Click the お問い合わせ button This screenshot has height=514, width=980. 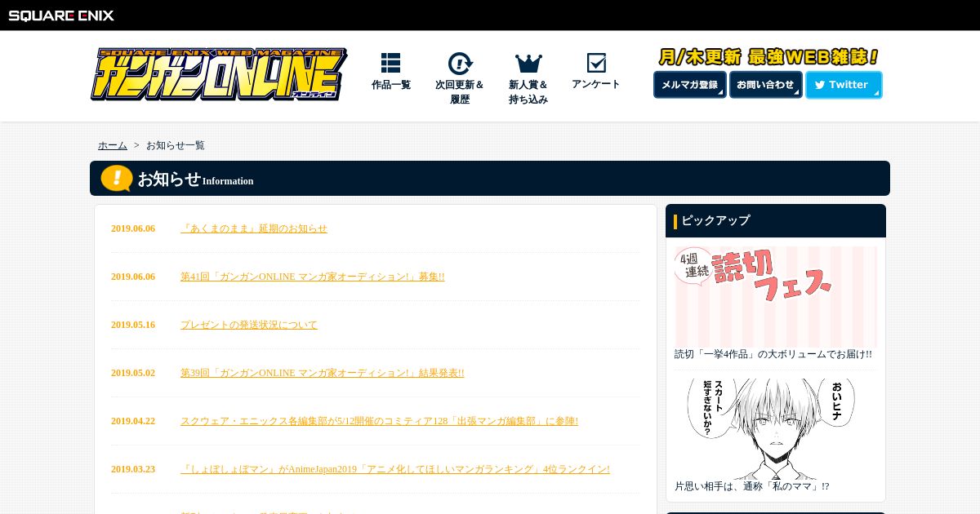pos(766,85)
